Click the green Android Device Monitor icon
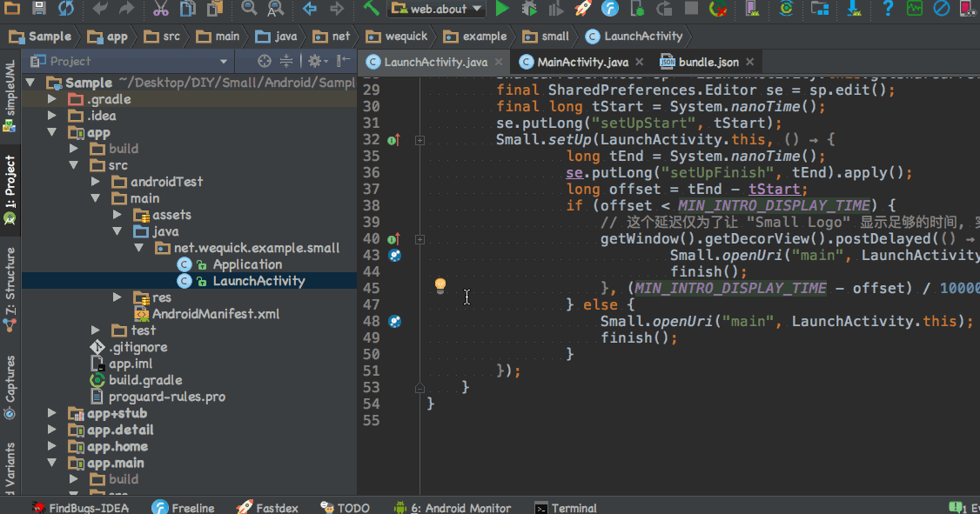 (x=915, y=8)
